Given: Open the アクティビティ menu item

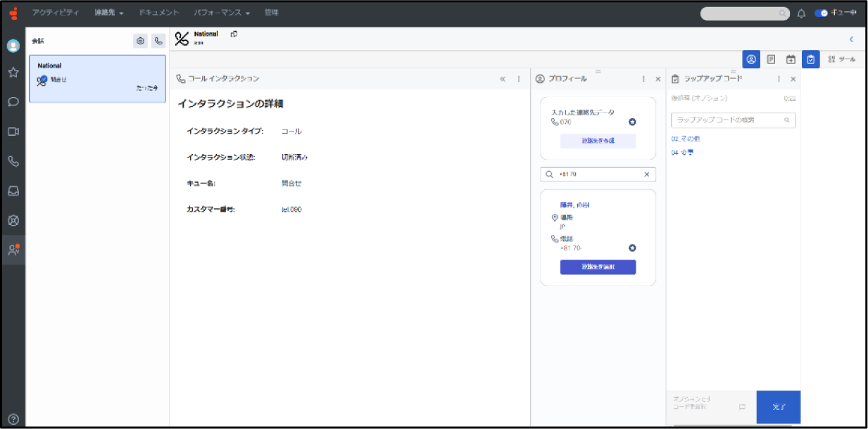Looking at the screenshot, I should pos(56,13).
